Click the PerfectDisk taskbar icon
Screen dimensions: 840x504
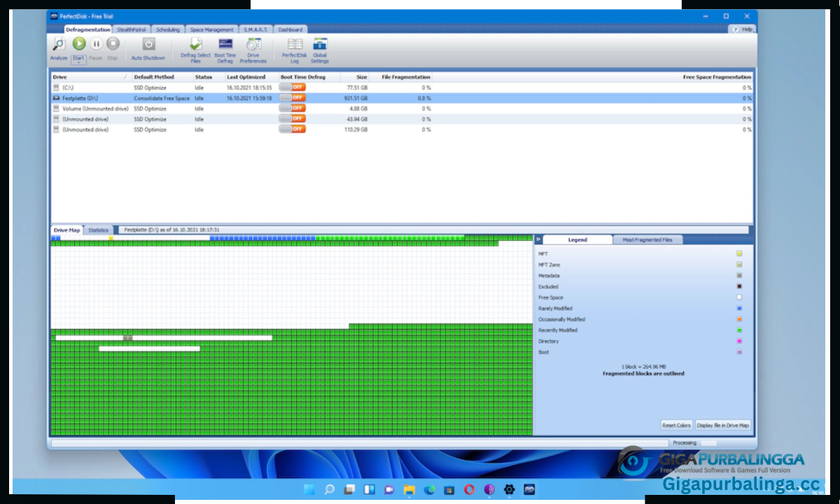(529, 489)
